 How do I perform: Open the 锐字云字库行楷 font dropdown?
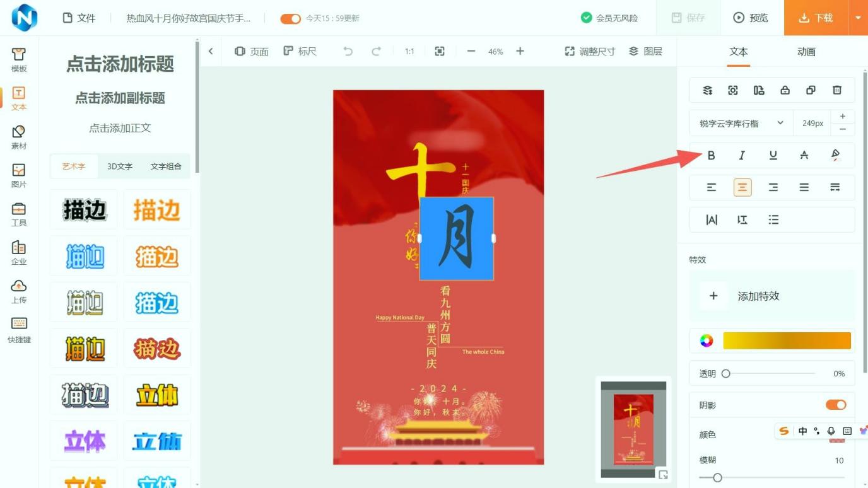[741, 124]
